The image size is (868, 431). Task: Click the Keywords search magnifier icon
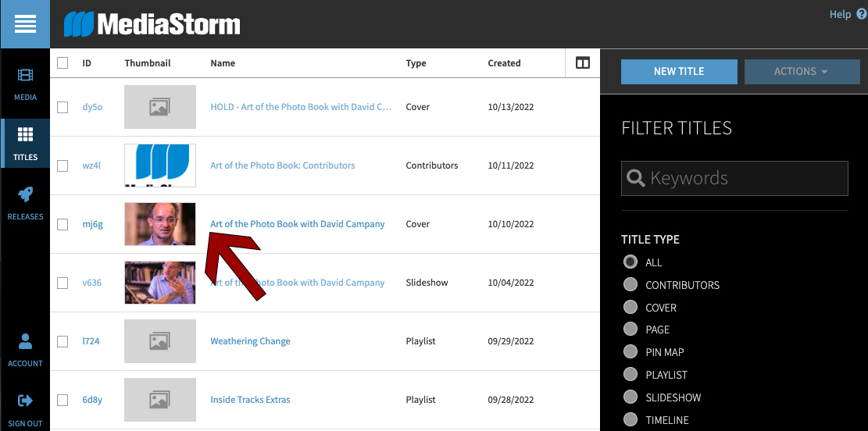636,179
